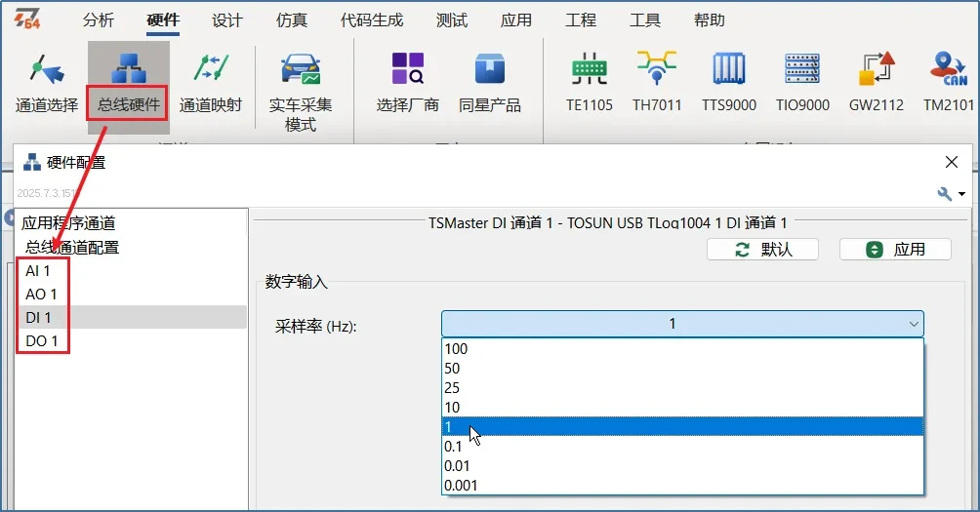Choose 0.1 Hz sampling rate
The width and height of the screenshot is (980, 512).
pos(682,447)
